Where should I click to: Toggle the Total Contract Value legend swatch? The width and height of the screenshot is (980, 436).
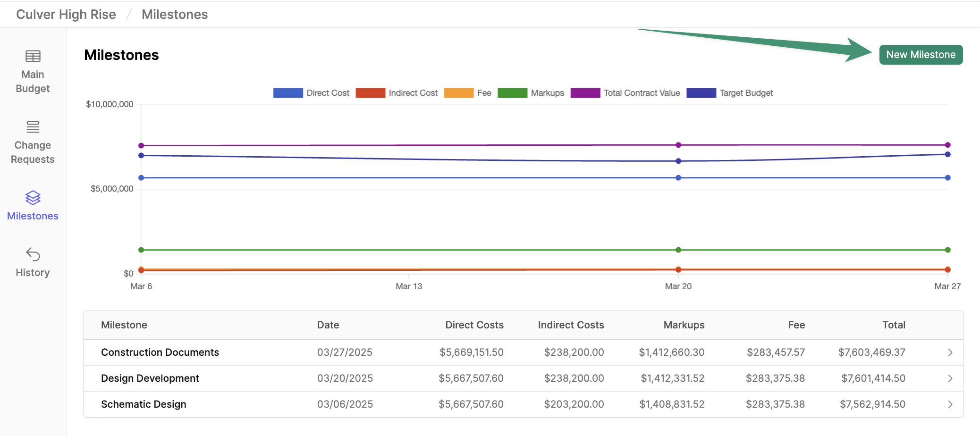(x=585, y=93)
